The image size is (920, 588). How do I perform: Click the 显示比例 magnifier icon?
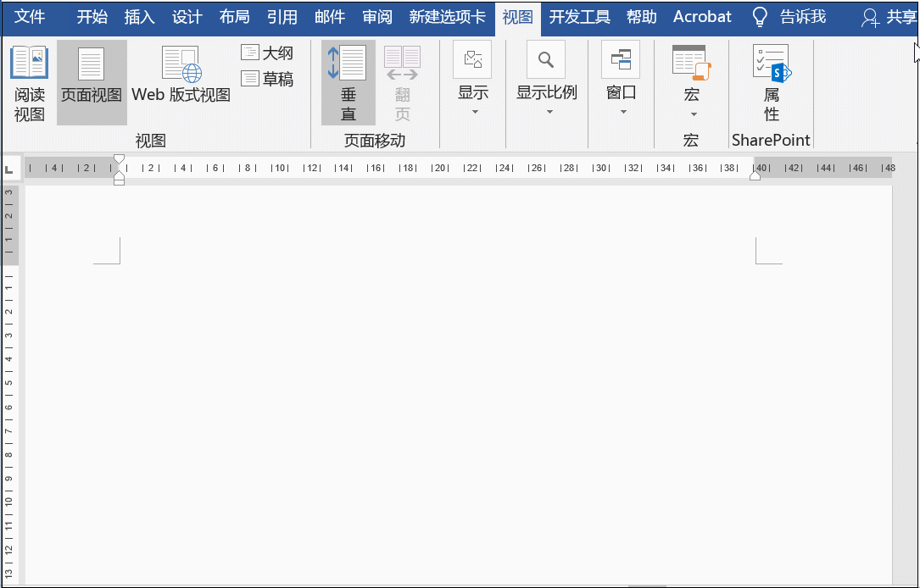click(545, 59)
